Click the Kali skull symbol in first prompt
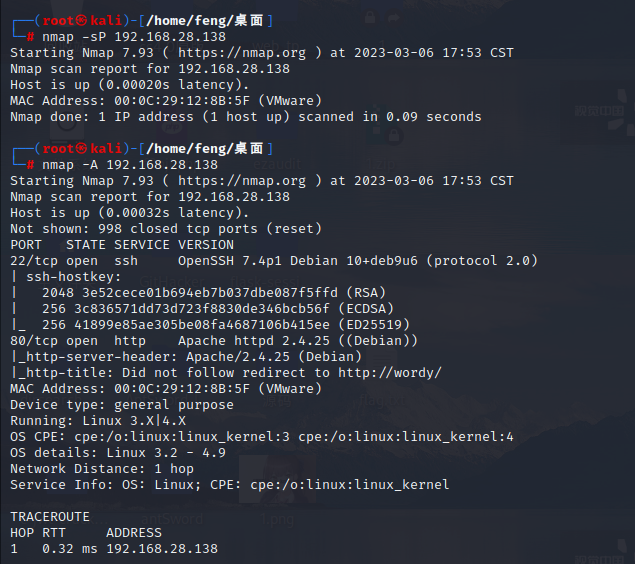The width and height of the screenshot is (635, 564). [x=81, y=20]
